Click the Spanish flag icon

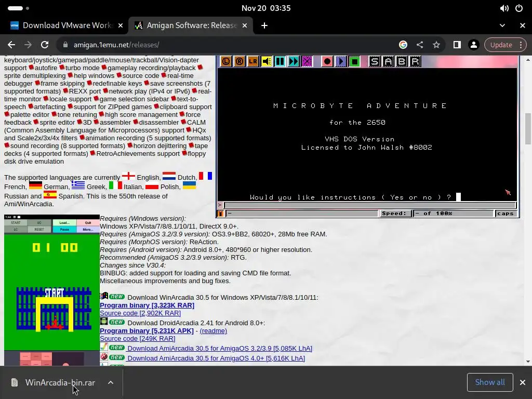50,194
